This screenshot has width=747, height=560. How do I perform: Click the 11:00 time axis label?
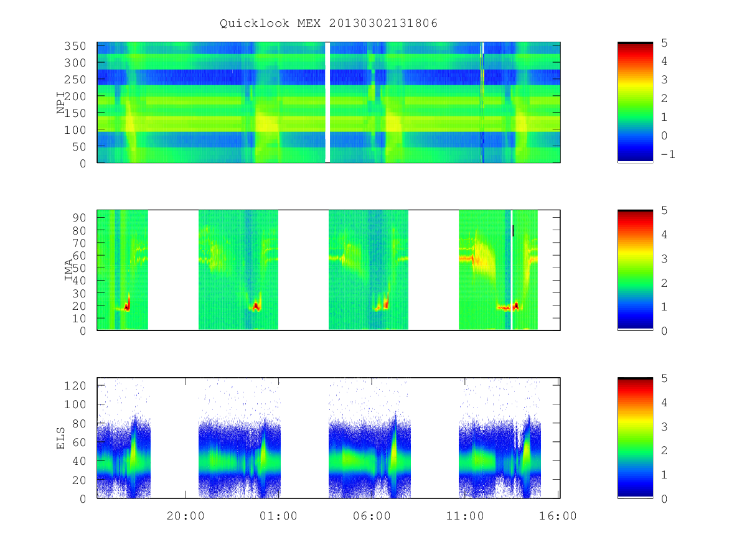click(465, 516)
